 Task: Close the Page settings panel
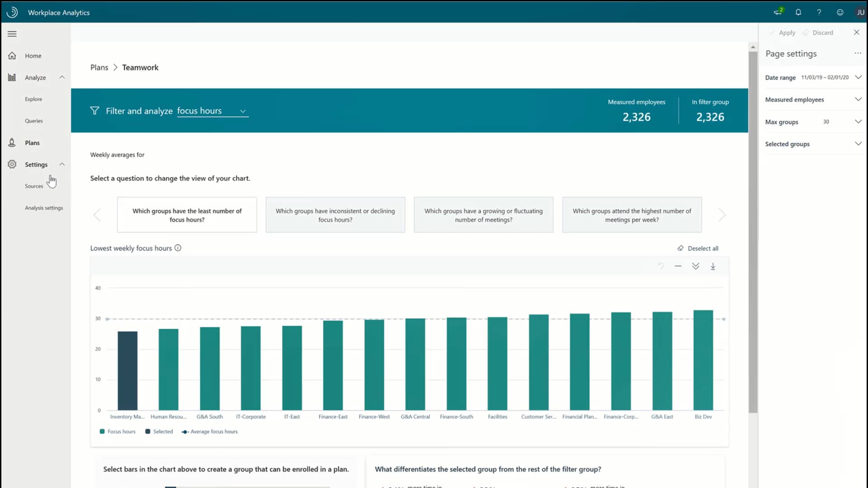pyautogui.click(x=856, y=33)
